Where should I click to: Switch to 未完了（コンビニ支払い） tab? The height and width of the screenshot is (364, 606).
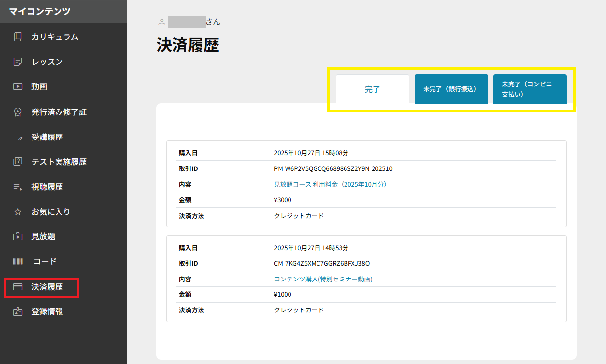click(x=529, y=89)
